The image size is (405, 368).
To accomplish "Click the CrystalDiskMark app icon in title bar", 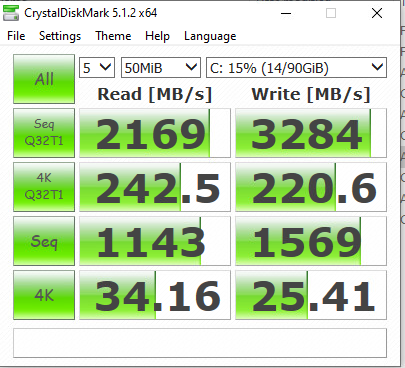I will 11,13.
